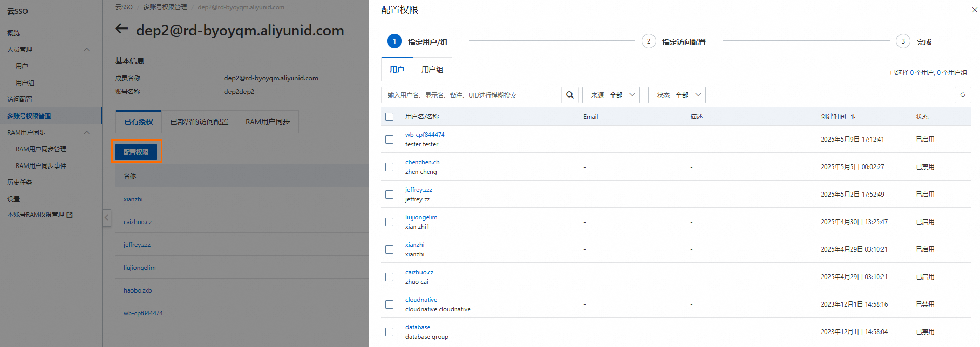
Task: Open xianzhi in the authorized list
Action: pos(133,199)
